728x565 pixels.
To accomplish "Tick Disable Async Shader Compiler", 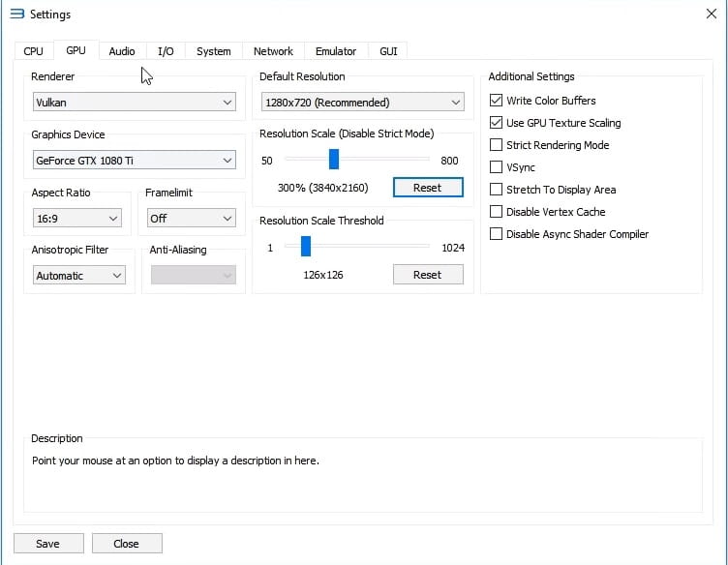I will pos(497,234).
